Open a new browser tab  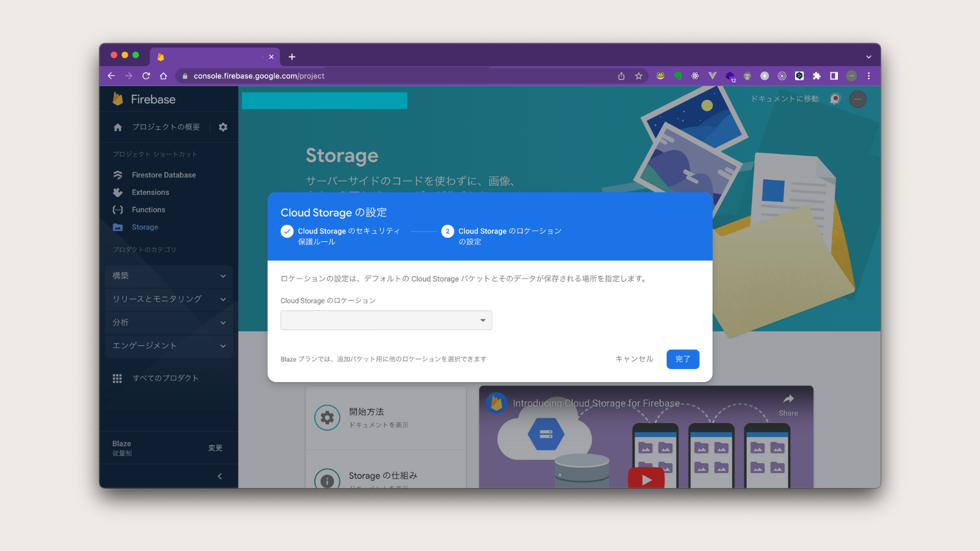[x=292, y=57]
